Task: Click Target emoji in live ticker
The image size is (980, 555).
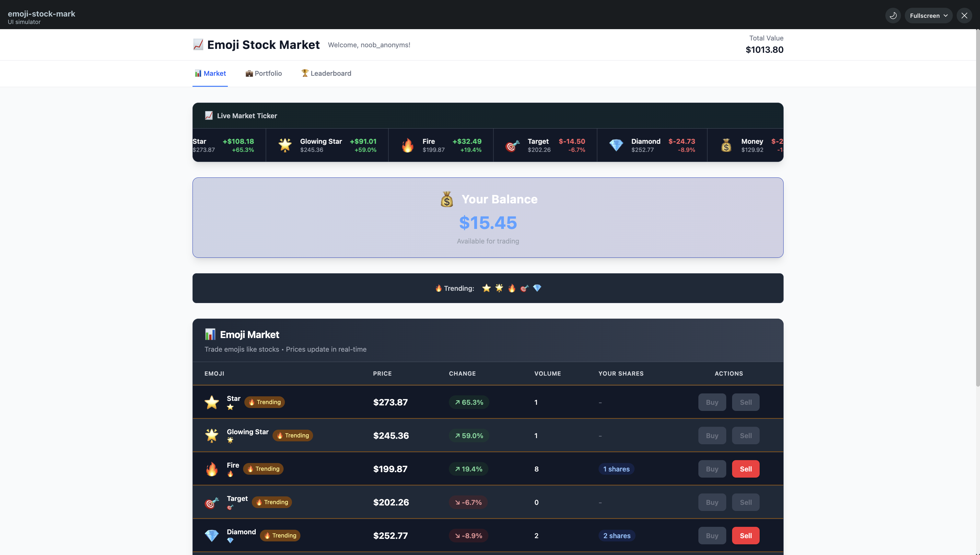Action: pyautogui.click(x=512, y=145)
